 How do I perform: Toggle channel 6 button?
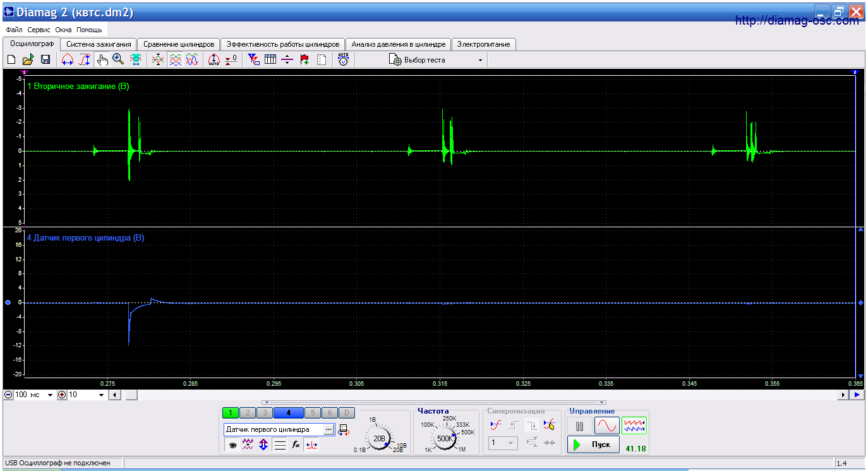(x=329, y=413)
